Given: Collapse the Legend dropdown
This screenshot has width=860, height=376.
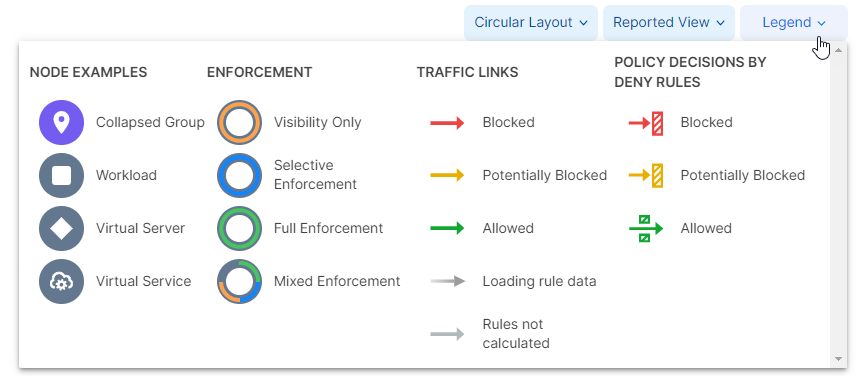Looking at the screenshot, I should coord(794,22).
